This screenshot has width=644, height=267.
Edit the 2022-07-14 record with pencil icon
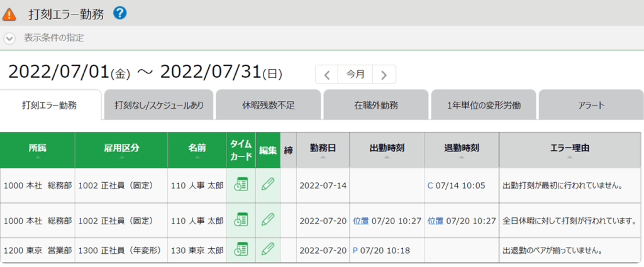(268, 185)
